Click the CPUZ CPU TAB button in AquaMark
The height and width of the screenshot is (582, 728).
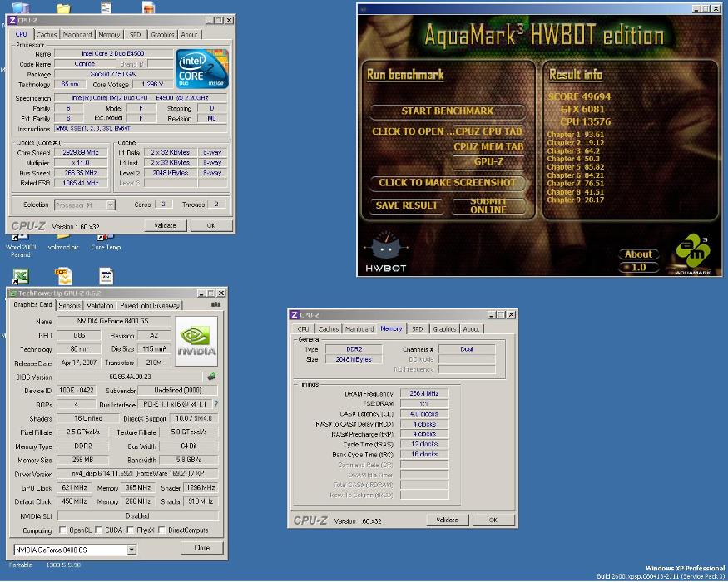[x=488, y=131]
